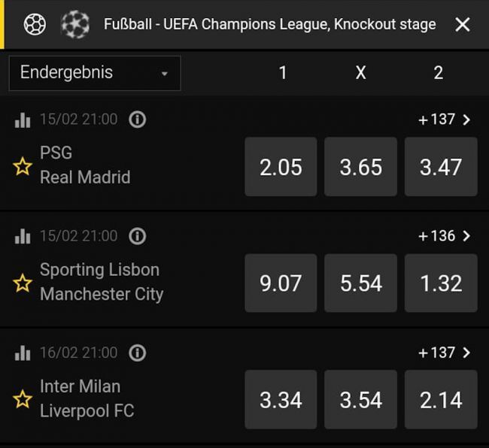The height and width of the screenshot is (448, 489).
Task: Click the Champions League starball icon
Action: coord(74,24)
